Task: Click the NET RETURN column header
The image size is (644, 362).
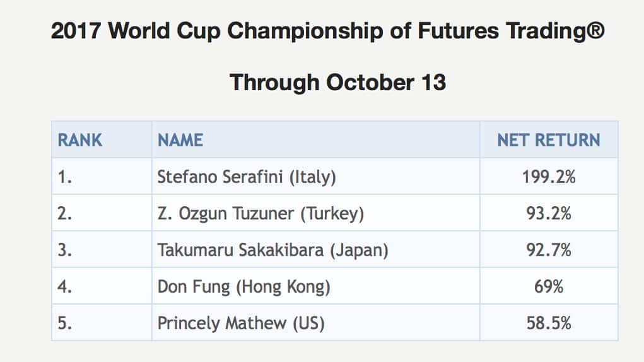Action: [x=549, y=140]
